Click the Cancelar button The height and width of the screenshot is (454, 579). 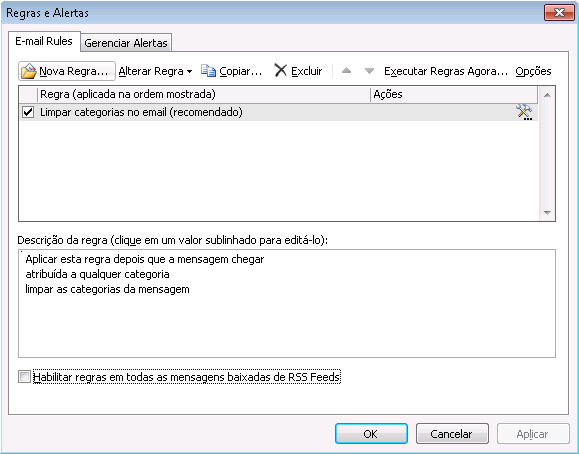coord(452,434)
